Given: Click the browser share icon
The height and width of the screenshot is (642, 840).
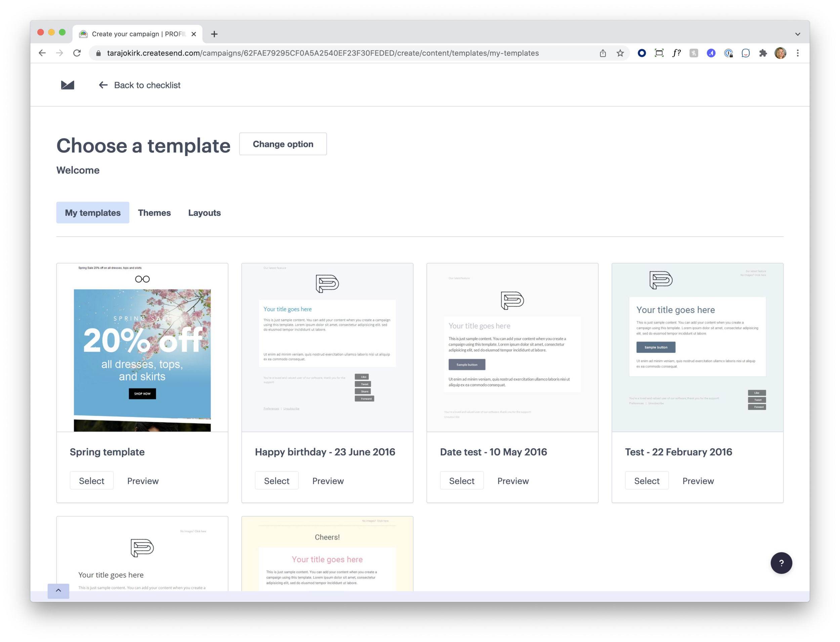Looking at the screenshot, I should 602,53.
